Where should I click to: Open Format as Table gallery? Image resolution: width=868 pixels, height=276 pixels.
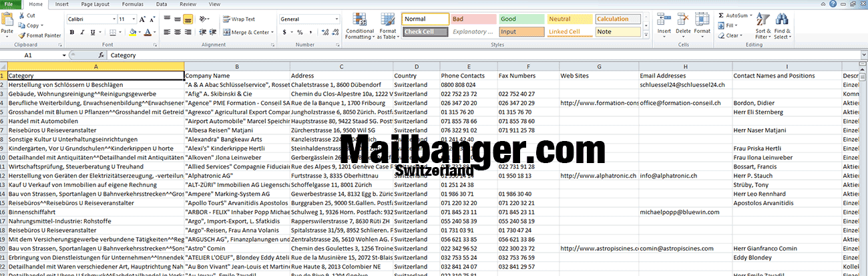388,25
